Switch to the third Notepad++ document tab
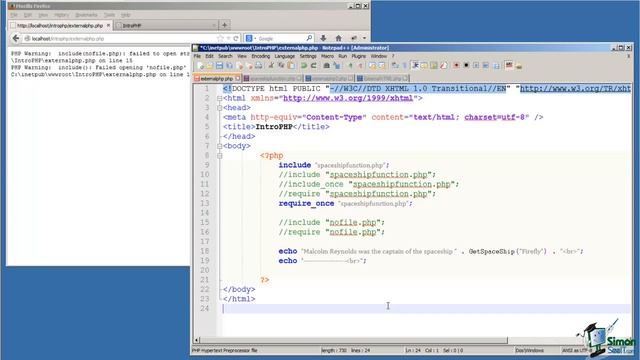The width and height of the screenshot is (640, 360). tap(329, 78)
